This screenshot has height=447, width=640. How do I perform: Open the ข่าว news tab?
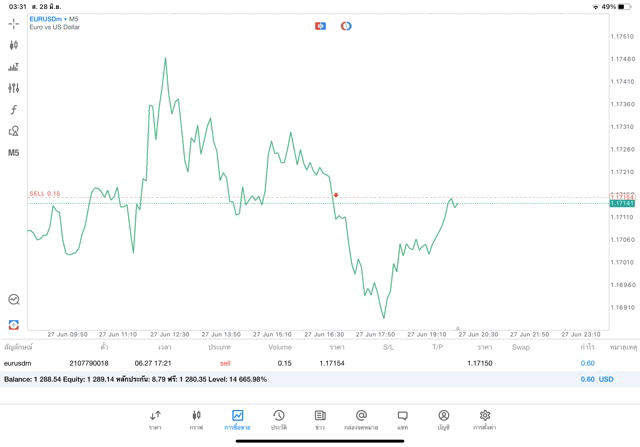pyautogui.click(x=319, y=419)
